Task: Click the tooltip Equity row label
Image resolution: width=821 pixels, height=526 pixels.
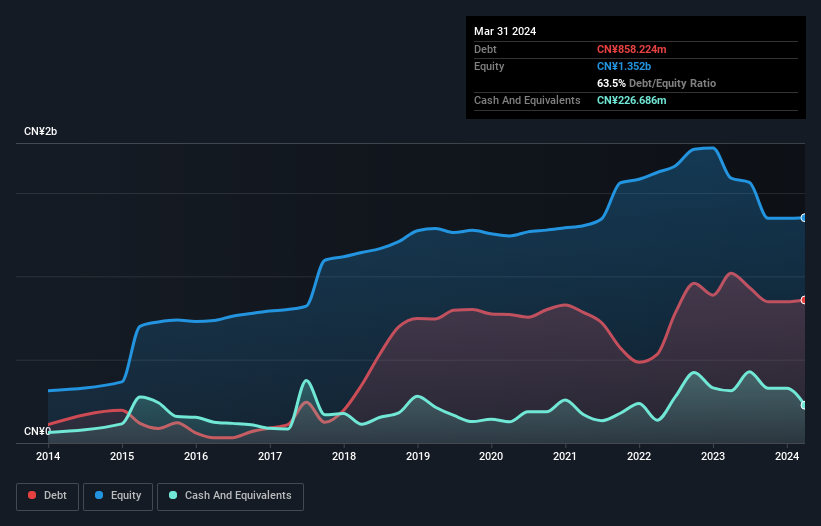Action: tap(489, 66)
